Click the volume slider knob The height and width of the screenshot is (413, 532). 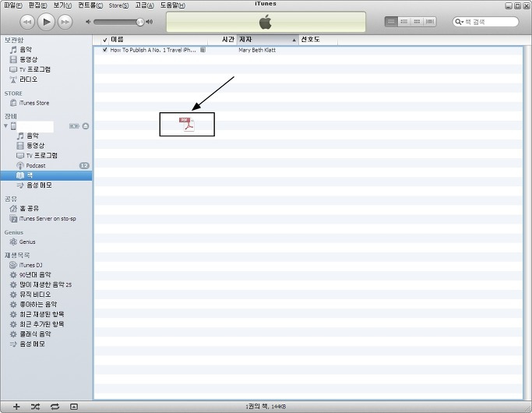pyautogui.click(x=140, y=22)
